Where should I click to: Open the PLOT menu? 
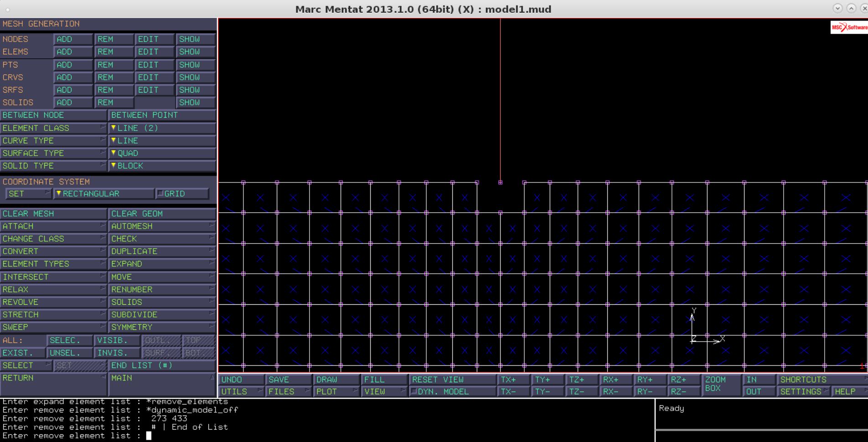[336, 391]
